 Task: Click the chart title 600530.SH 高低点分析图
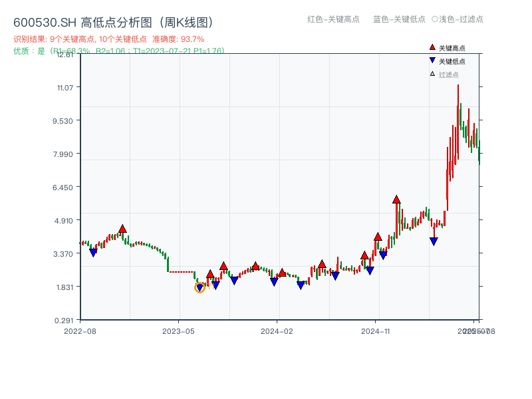114,23
